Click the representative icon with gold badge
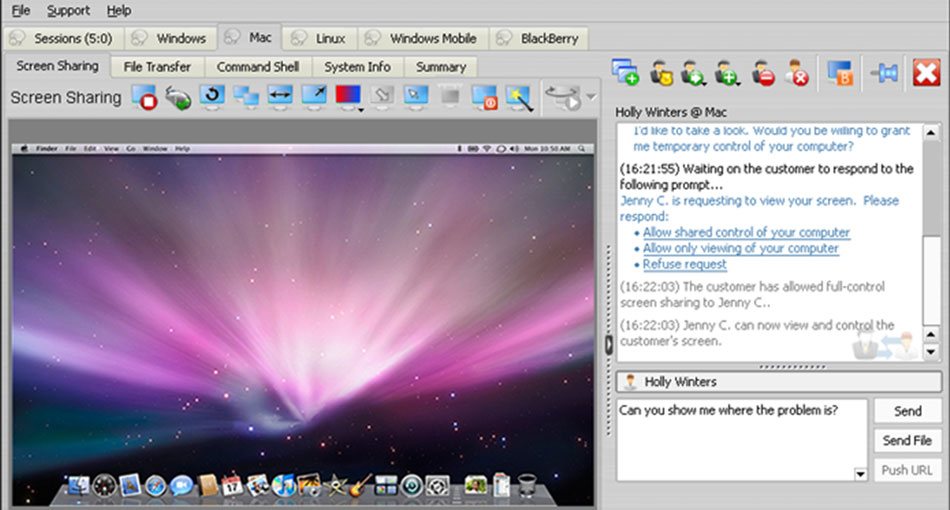 click(661, 73)
